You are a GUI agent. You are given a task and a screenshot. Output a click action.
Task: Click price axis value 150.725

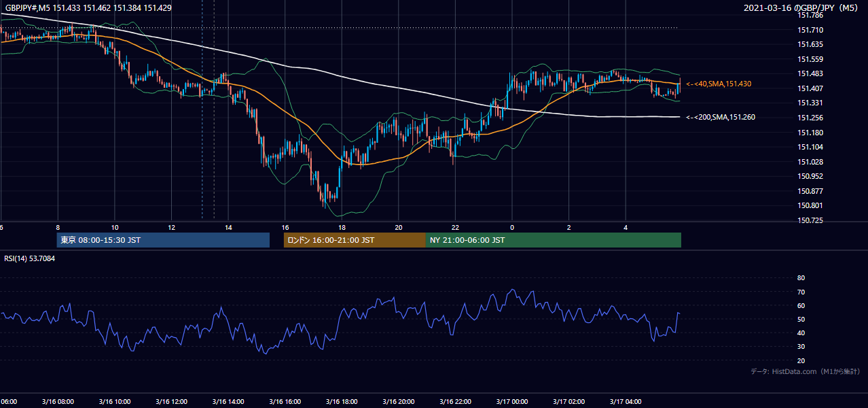(810, 220)
